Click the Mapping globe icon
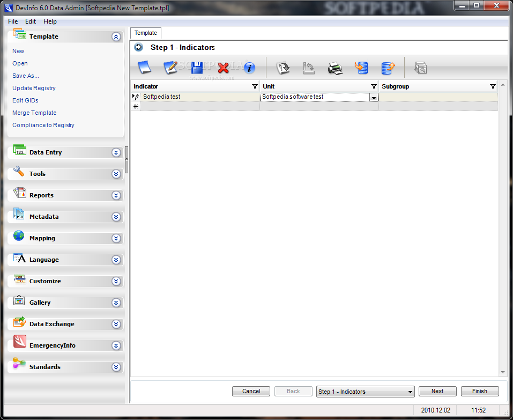The width and height of the screenshot is (513, 420). 19,235
